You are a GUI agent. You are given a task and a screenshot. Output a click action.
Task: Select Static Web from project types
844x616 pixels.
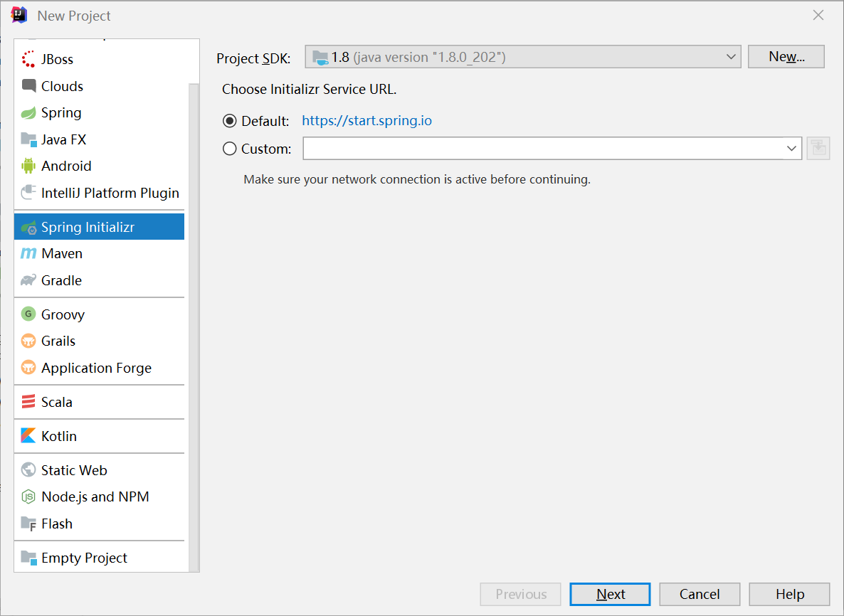[74, 470]
